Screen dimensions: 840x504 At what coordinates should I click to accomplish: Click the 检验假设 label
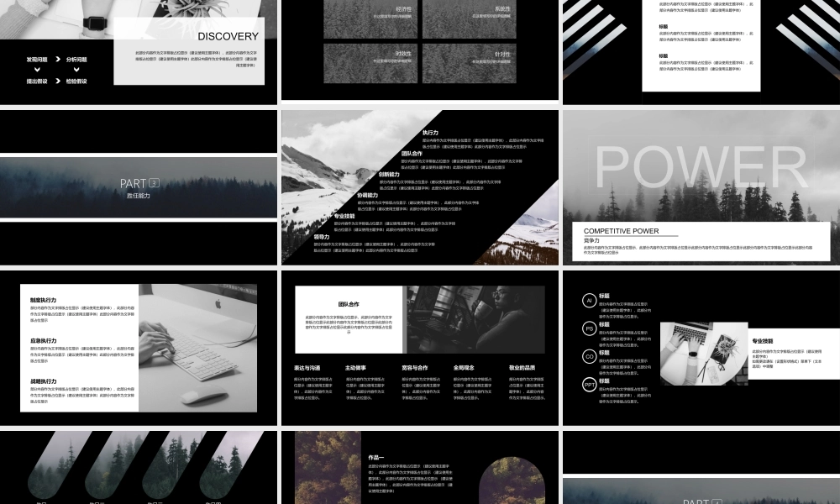pos(76,81)
